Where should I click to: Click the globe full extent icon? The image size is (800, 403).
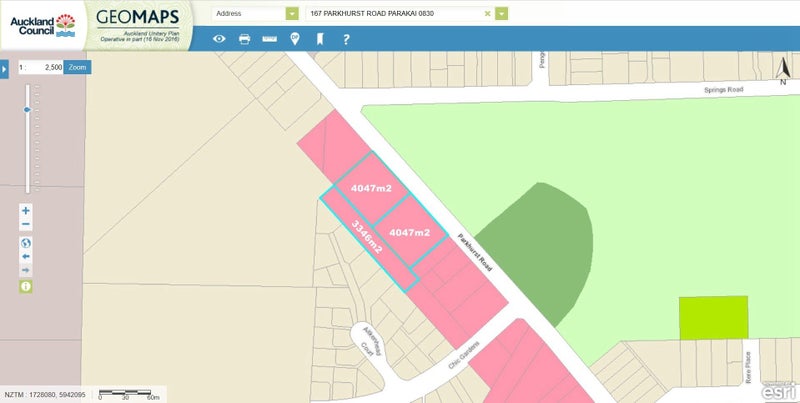click(26, 243)
